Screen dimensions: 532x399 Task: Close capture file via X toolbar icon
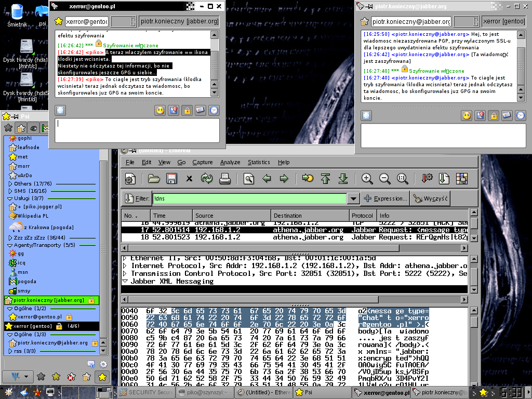pos(189,179)
